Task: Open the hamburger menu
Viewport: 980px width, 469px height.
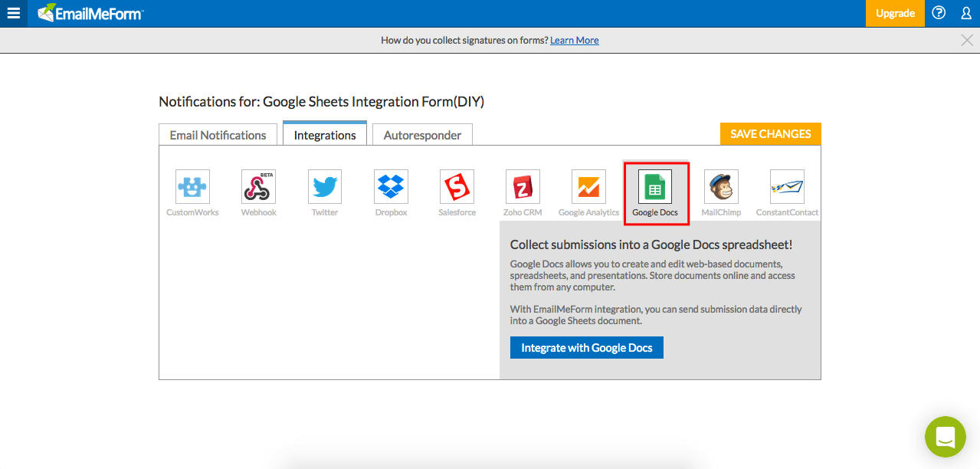Action: pos(13,13)
